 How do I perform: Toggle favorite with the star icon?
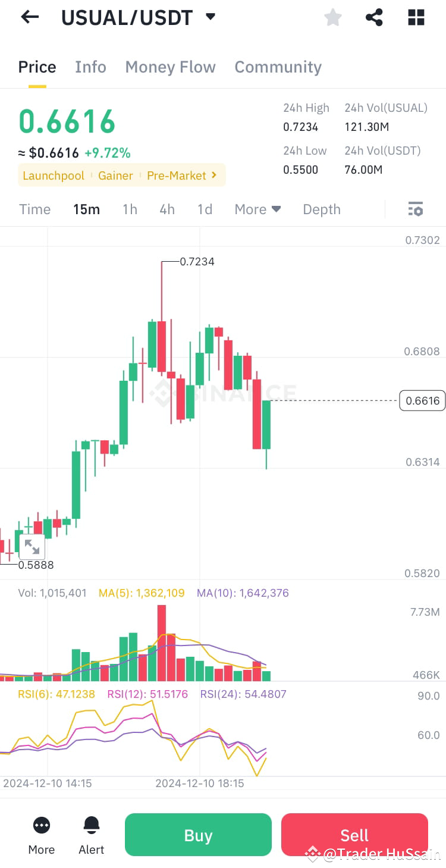coord(332,17)
